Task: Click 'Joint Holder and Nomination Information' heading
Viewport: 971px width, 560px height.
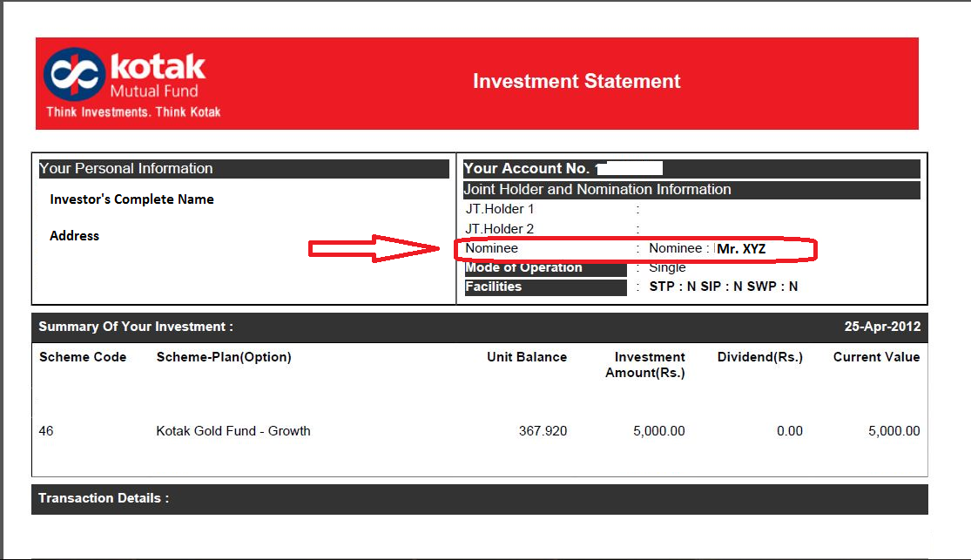Action: (x=597, y=190)
